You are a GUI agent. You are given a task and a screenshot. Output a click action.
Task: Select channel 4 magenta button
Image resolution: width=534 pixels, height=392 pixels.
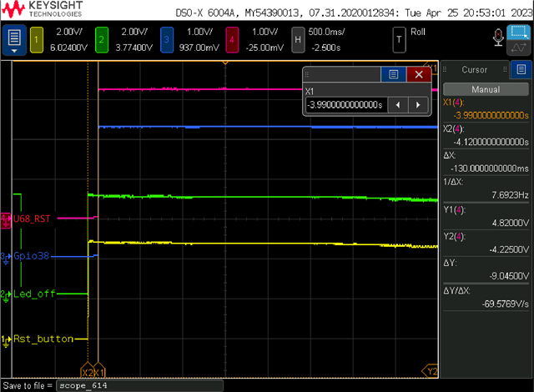[232, 40]
